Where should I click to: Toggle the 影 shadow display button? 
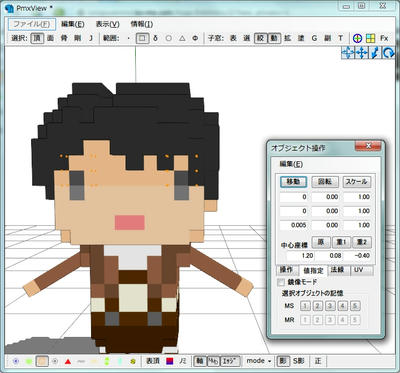point(283,361)
